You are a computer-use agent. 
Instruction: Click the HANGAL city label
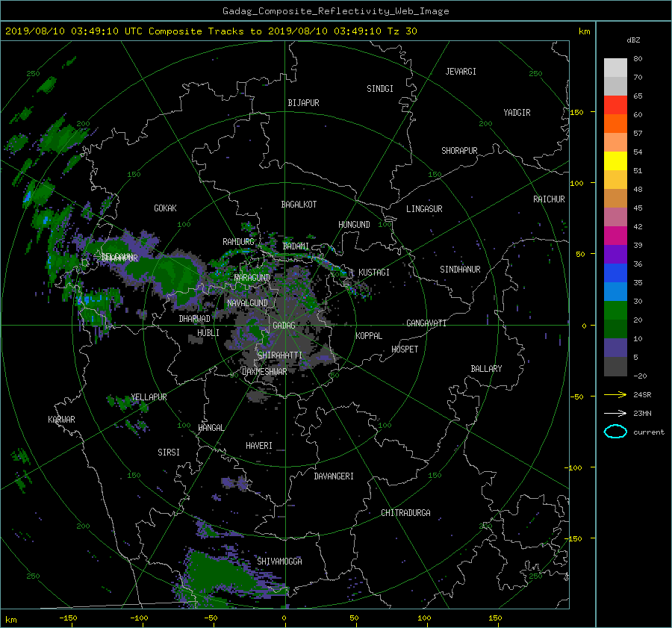coord(211,428)
